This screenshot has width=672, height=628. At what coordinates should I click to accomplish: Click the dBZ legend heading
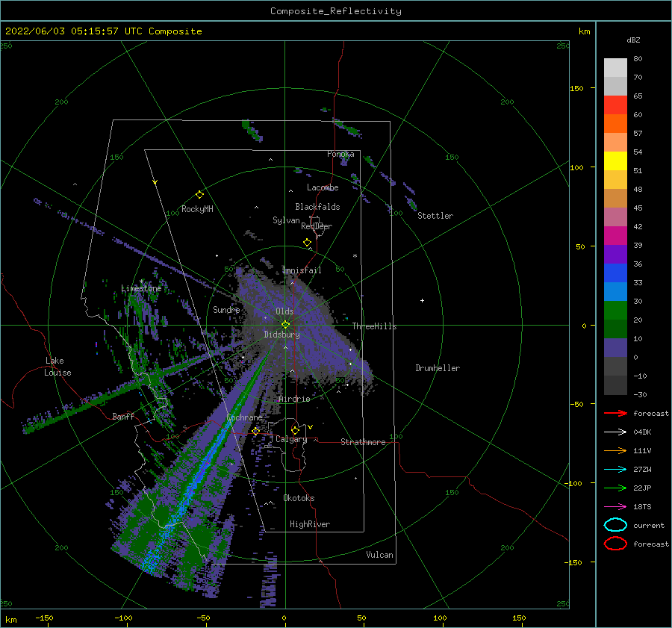[x=633, y=40]
